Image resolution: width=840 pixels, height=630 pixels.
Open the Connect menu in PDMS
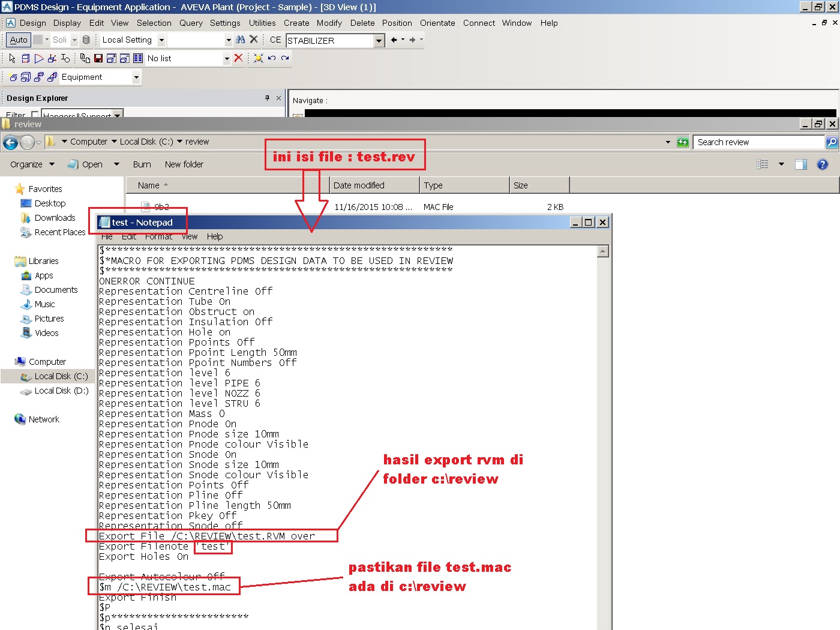point(479,23)
